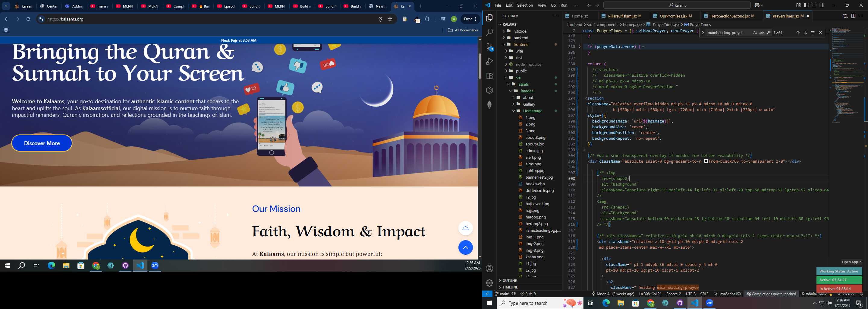868x309 pixels.
Task: Expand the node_modules folder
Action: coord(529,65)
